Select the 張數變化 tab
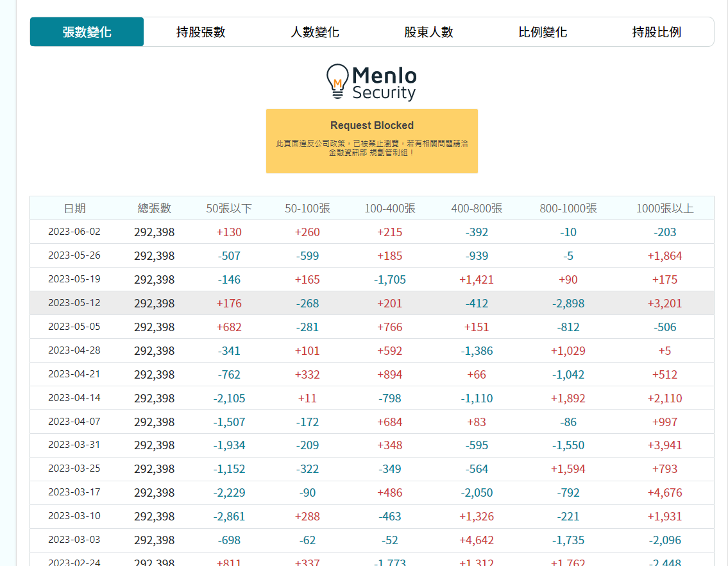The image size is (728, 566). coord(87,32)
